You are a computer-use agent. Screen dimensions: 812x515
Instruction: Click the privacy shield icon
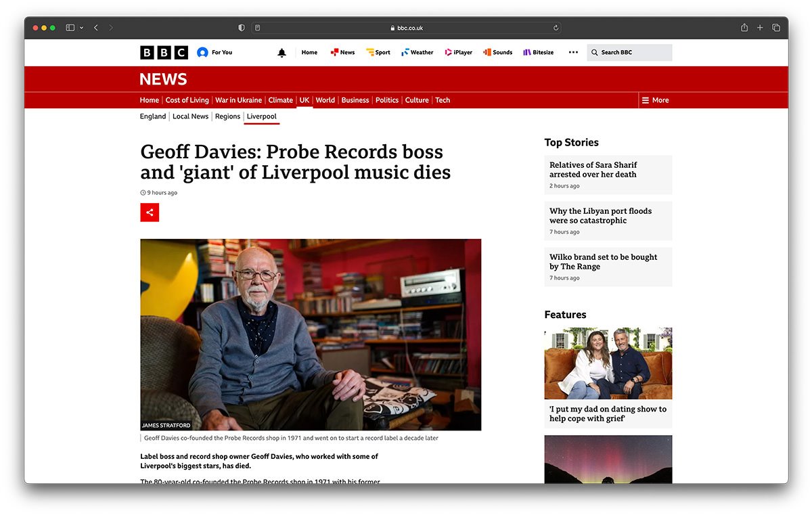coord(242,28)
